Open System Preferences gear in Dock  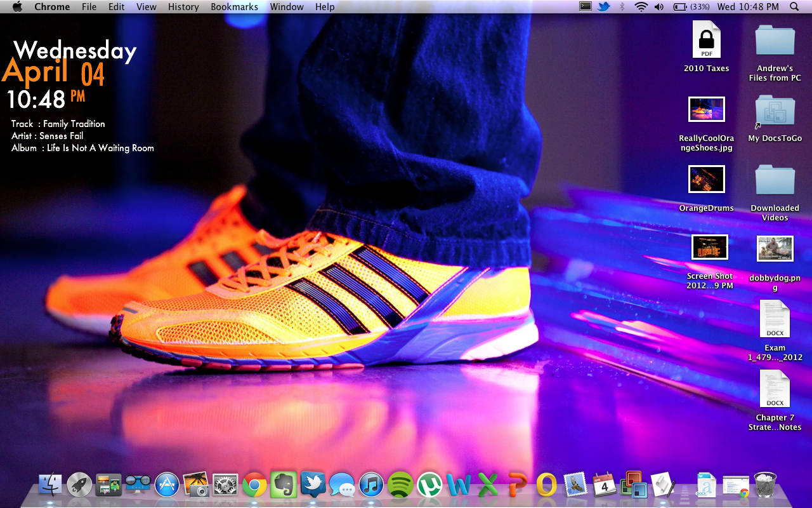(x=225, y=485)
